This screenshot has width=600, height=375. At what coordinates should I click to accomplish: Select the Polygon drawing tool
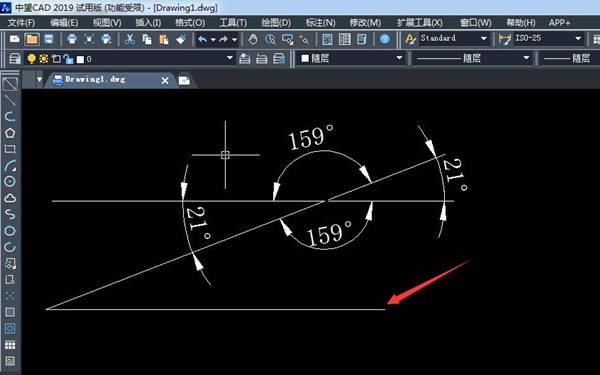click(x=10, y=133)
